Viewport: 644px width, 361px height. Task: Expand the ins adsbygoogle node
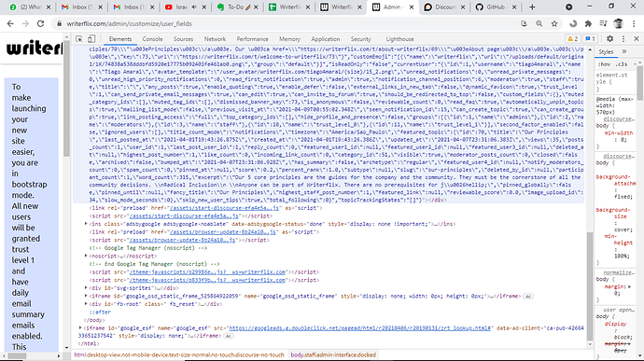coord(86,224)
